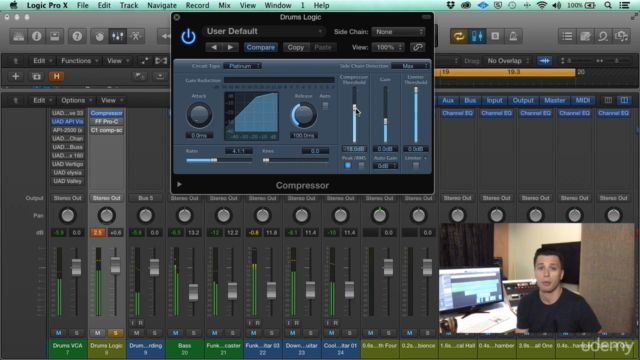Open the File menu
The image size is (640, 360).
coord(82,5)
